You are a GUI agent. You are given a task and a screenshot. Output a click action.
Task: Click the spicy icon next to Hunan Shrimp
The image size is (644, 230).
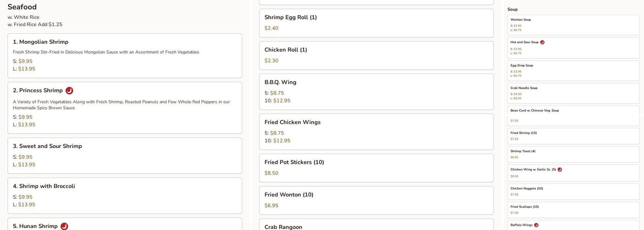pos(64,226)
